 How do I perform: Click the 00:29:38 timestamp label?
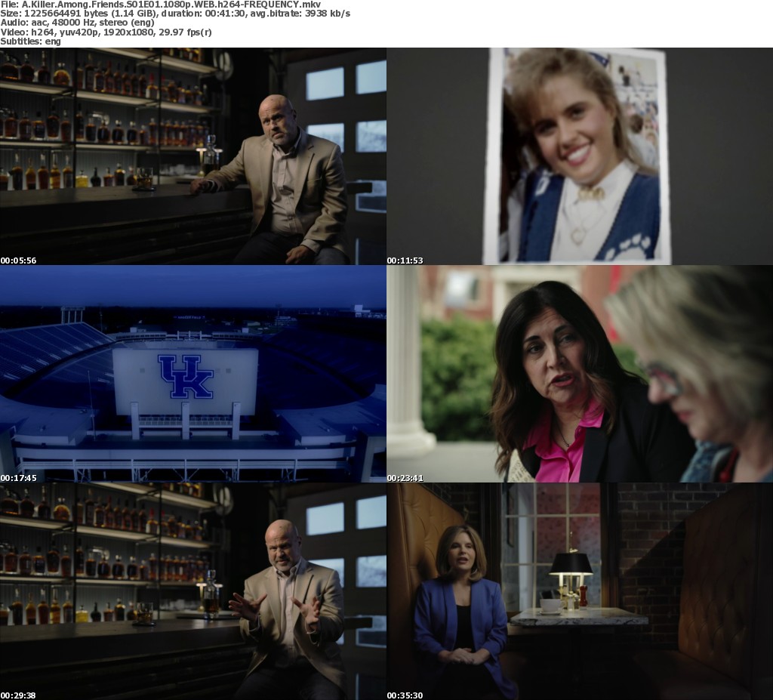pyautogui.click(x=18, y=695)
